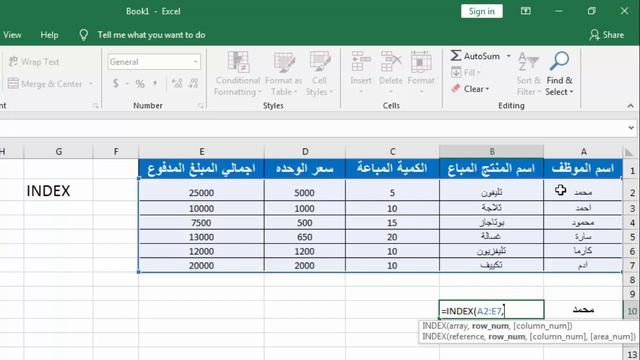Image resolution: width=640 pixels, height=360 pixels.
Task: Click the formula cell =INDEX(A2:E7,
Action: (x=491, y=310)
